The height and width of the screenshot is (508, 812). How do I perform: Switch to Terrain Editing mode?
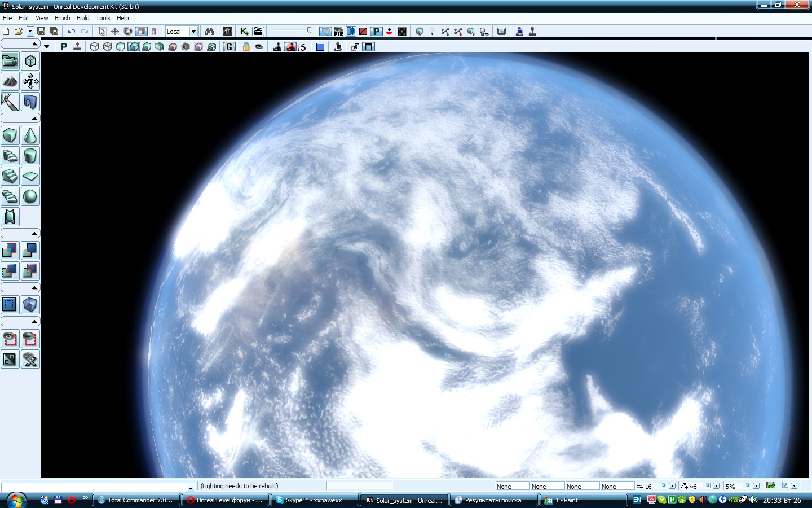pos(10,81)
